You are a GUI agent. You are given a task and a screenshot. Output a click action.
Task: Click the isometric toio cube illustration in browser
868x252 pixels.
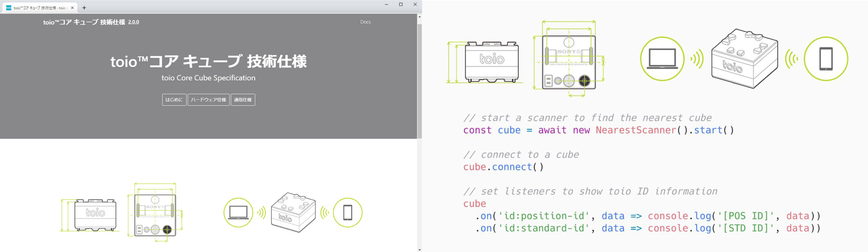pyautogui.click(x=293, y=213)
